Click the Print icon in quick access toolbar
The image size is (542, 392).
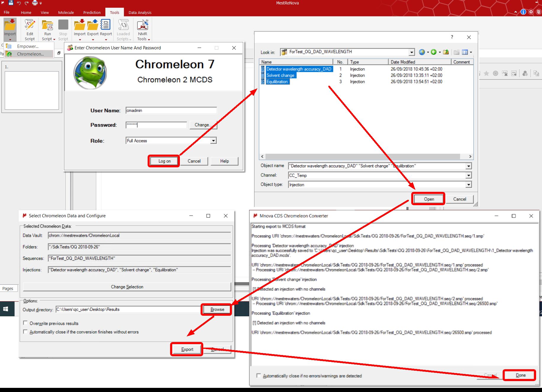[x=35, y=3]
